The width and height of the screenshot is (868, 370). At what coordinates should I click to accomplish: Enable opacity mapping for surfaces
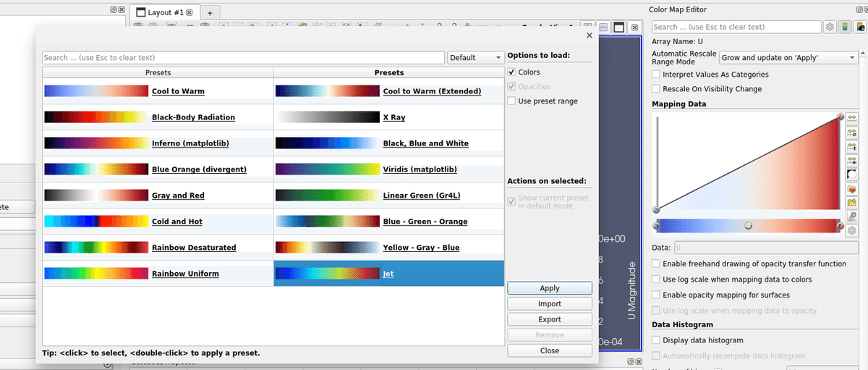click(656, 295)
